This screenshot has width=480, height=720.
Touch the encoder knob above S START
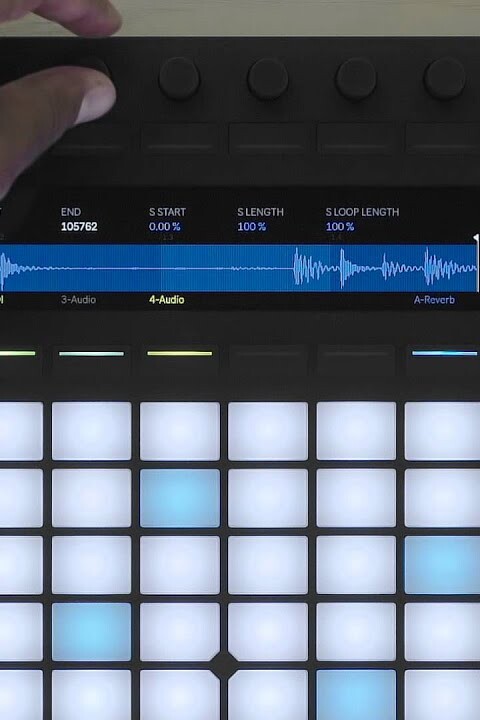coord(179,79)
